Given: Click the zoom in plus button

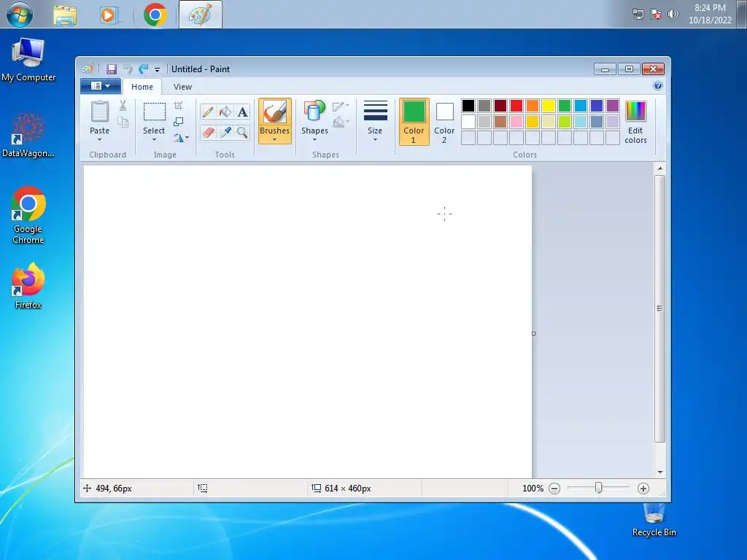Looking at the screenshot, I should (643, 489).
